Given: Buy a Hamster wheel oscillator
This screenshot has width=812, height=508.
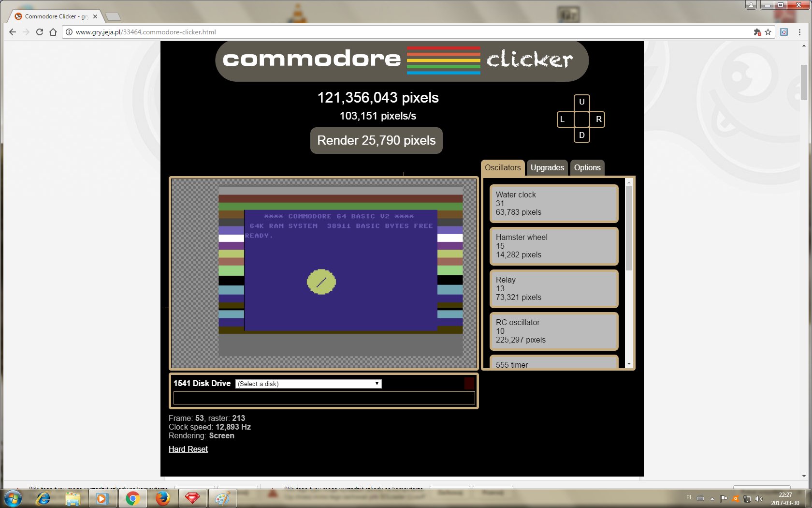Looking at the screenshot, I should [554, 246].
